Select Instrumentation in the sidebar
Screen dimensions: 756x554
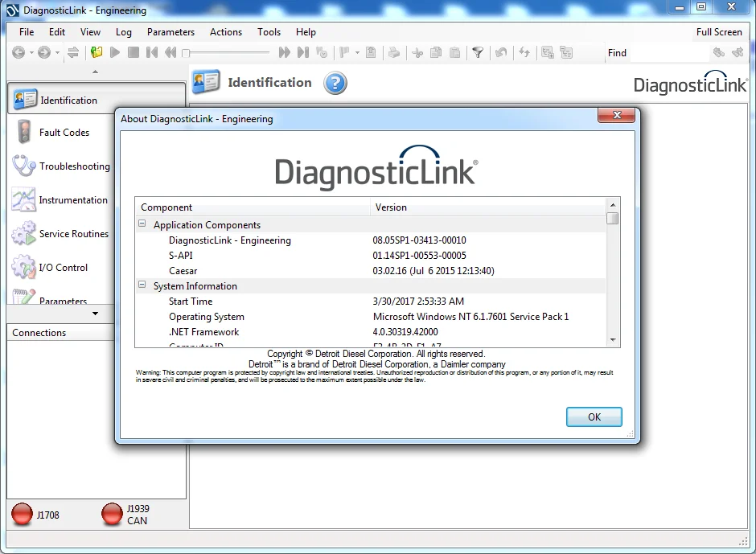61,199
